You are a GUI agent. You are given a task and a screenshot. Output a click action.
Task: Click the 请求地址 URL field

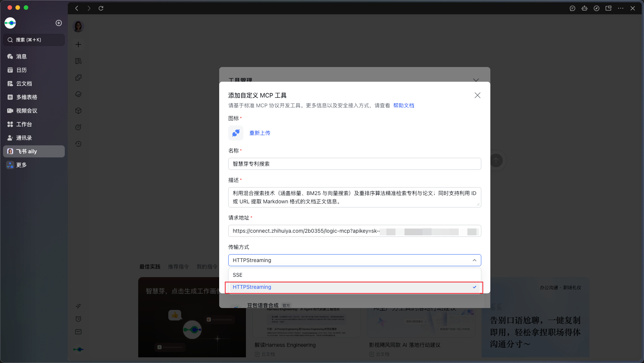tap(355, 231)
